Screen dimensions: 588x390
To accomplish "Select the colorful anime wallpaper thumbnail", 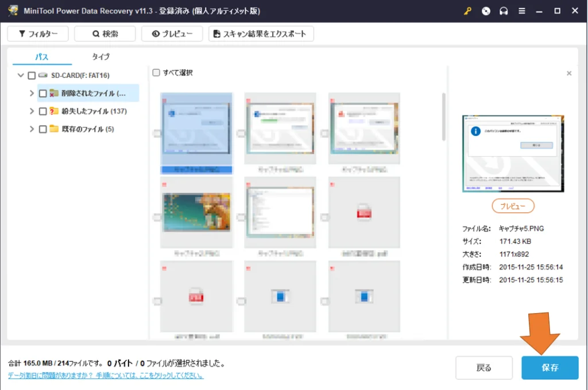I will [x=196, y=212].
